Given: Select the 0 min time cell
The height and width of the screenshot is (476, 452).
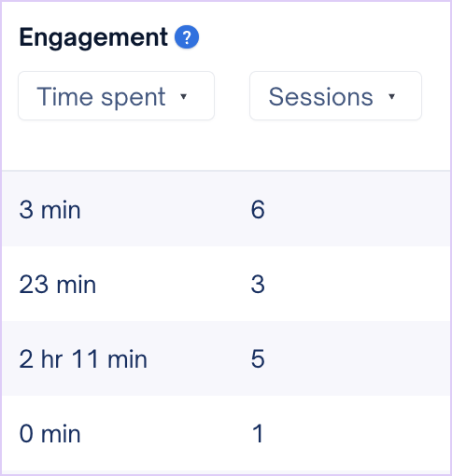Looking at the screenshot, I should click(x=49, y=434).
